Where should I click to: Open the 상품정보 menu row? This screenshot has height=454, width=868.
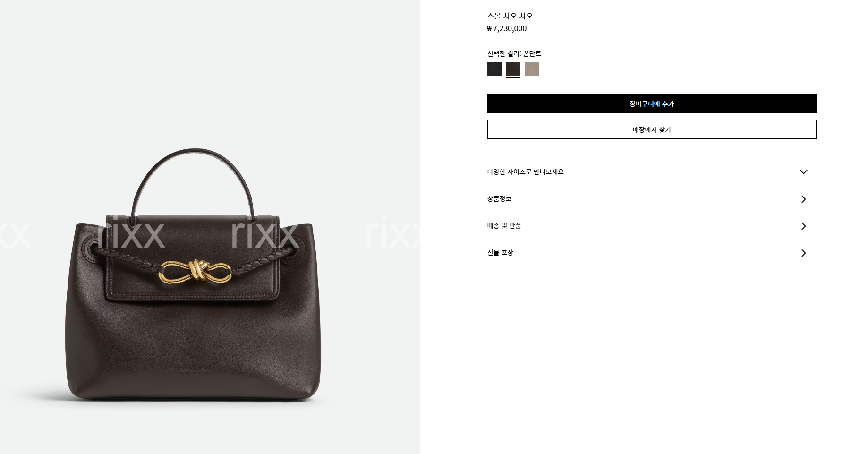652,198
